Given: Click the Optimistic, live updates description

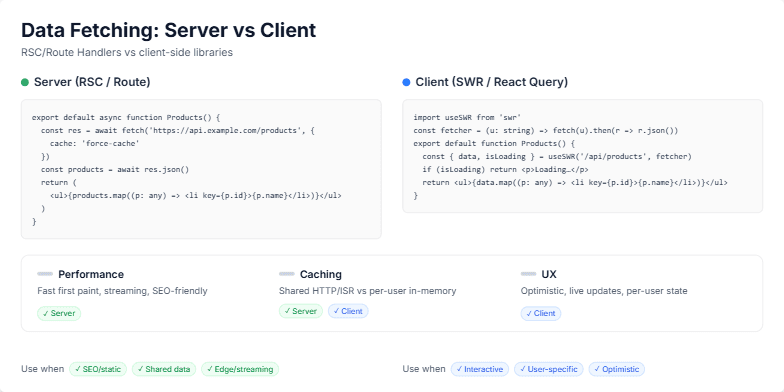Looking at the screenshot, I should pyautogui.click(x=604, y=290).
